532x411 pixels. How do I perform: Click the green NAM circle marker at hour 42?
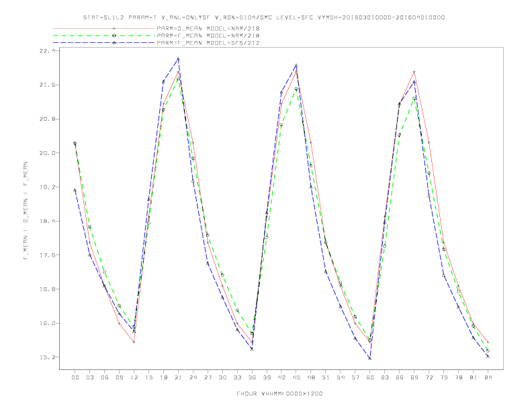click(281, 125)
